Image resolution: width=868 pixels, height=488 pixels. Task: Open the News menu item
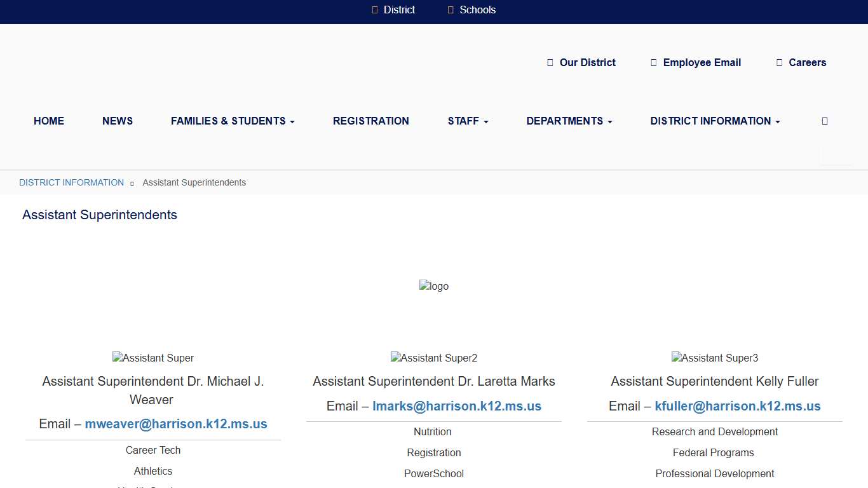pyautogui.click(x=118, y=121)
